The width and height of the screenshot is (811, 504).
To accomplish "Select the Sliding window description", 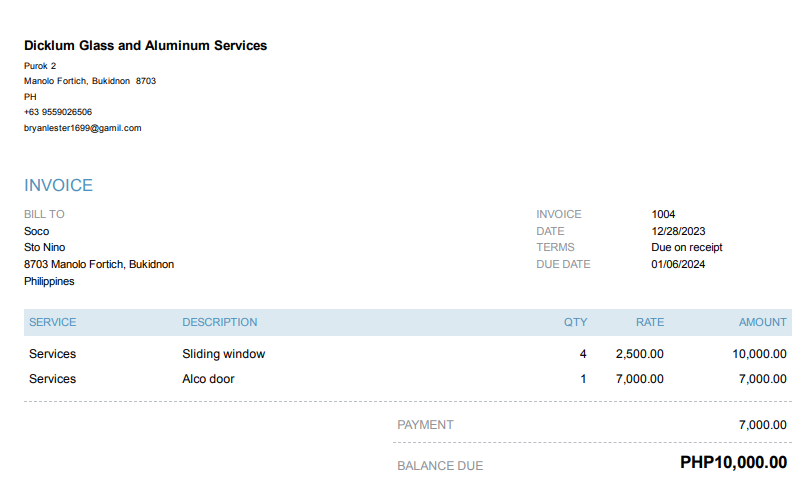I will 224,354.
